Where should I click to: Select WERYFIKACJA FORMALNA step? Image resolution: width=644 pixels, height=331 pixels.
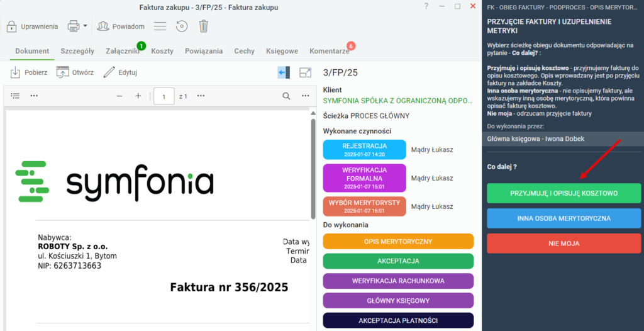pos(365,178)
